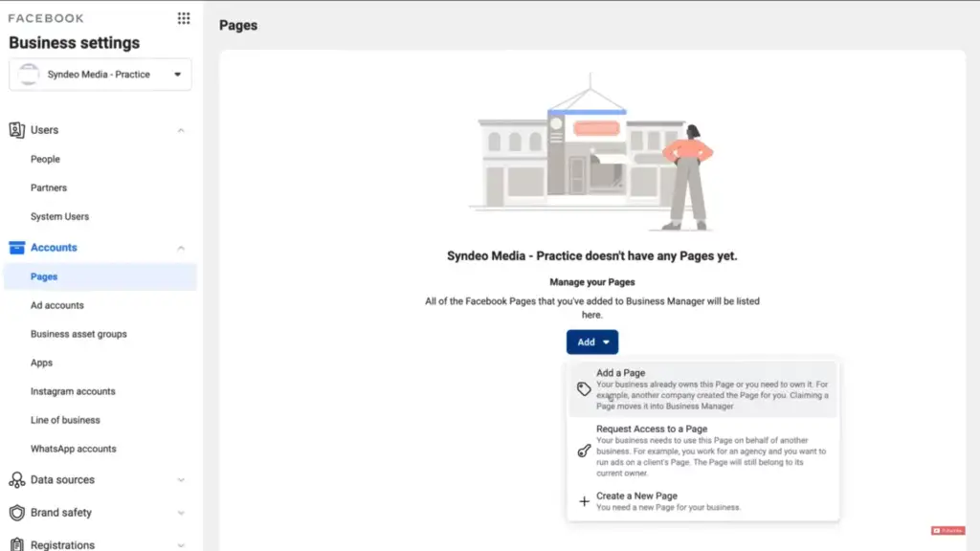Expand the Brand safety section chevron
980x551 pixels.
pyautogui.click(x=181, y=513)
